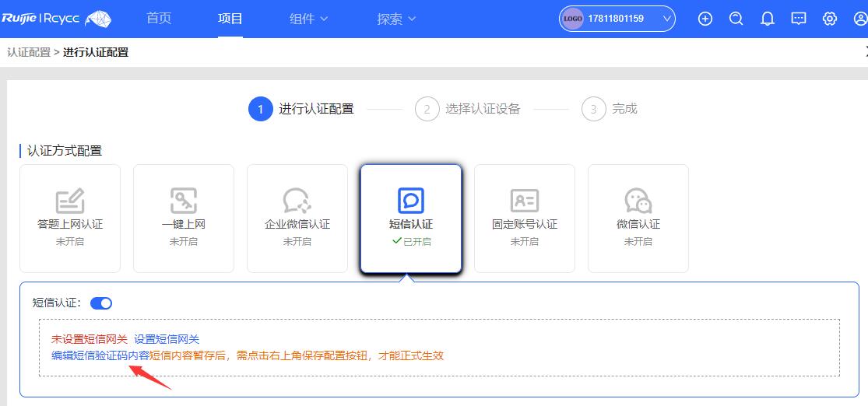Select the 答题上网认证 card
Image resolution: width=868 pixels, height=406 pixels.
click(70, 218)
